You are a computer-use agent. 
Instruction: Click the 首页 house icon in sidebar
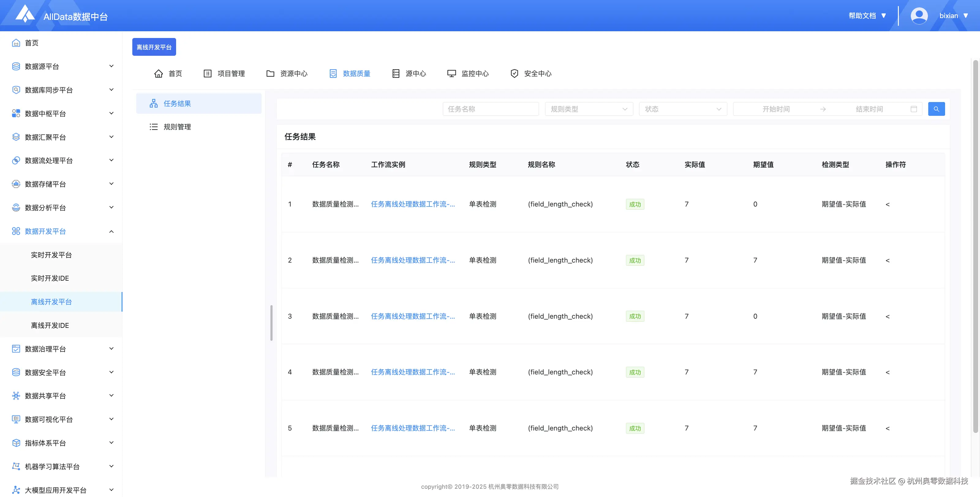[x=16, y=43]
